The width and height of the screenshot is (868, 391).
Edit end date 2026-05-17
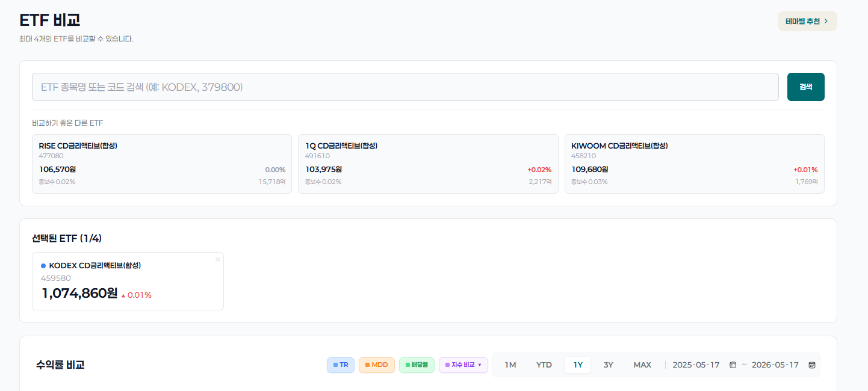(775, 365)
